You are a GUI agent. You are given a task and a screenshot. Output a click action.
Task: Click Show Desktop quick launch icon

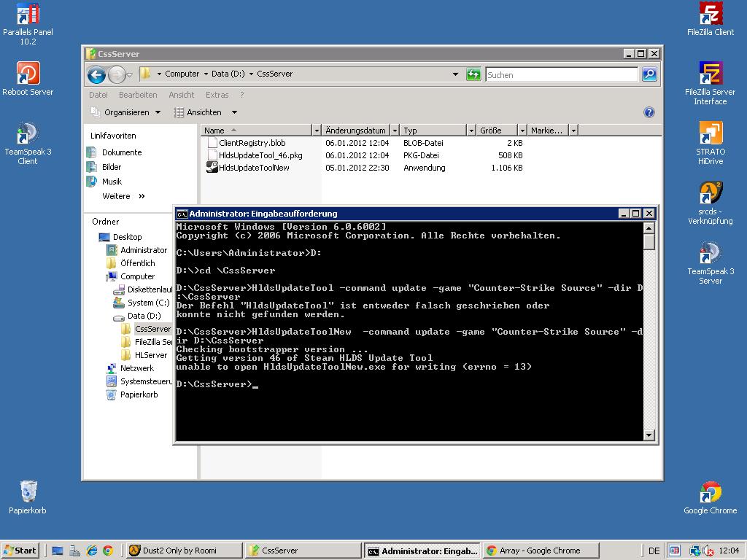58,551
